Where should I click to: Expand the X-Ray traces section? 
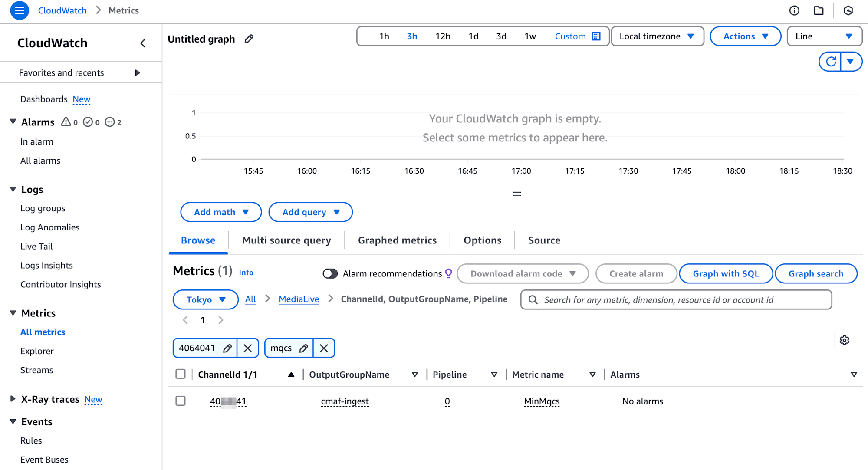click(13, 399)
